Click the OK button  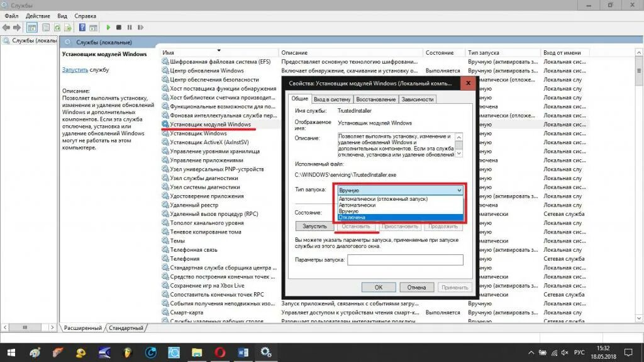pyautogui.click(x=378, y=288)
